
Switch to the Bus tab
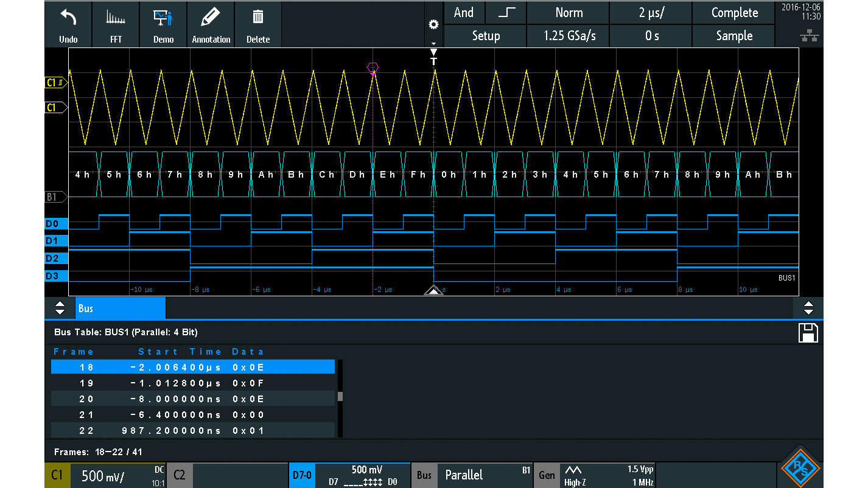click(x=120, y=308)
